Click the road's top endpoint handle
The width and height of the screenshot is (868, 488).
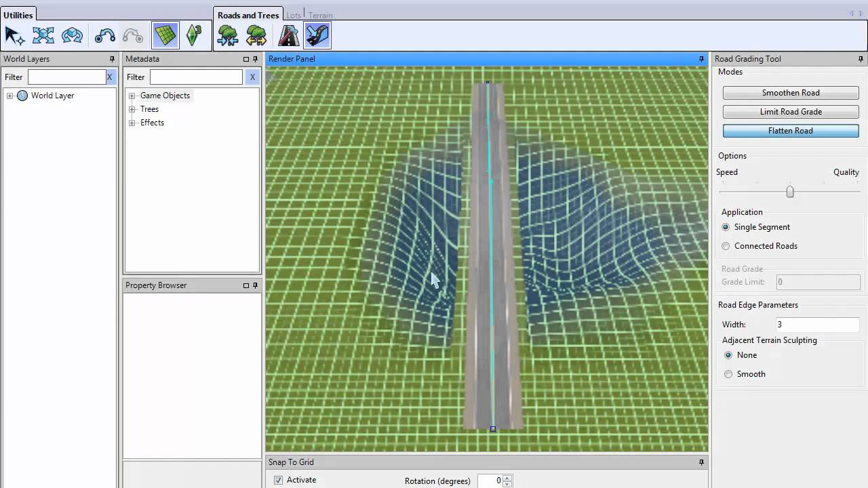tap(488, 83)
